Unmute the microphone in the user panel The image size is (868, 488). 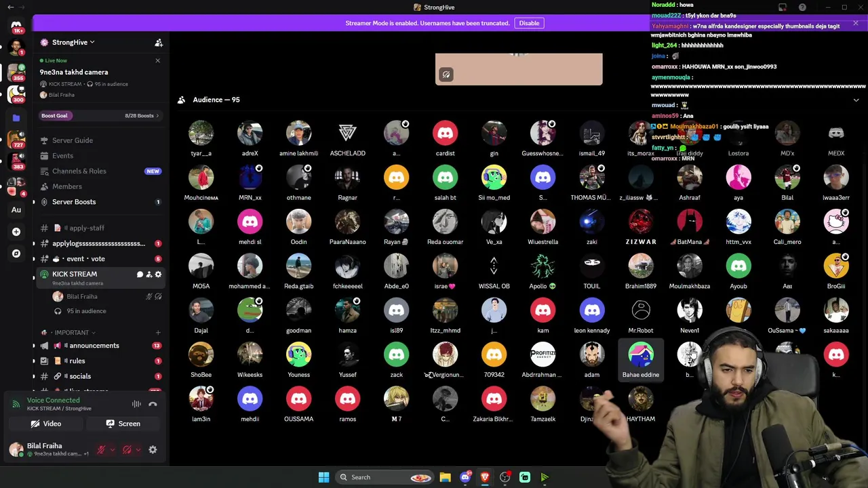pos(101,449)
